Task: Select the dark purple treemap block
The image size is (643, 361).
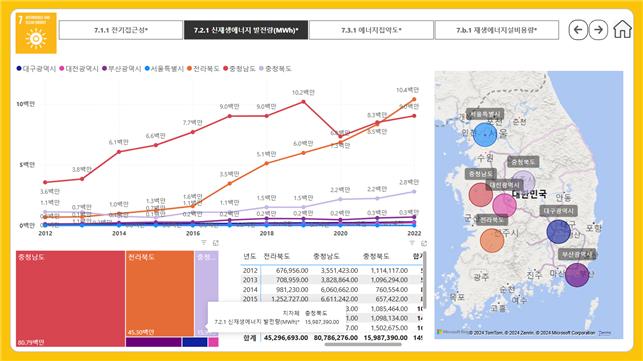Action: 153,342
